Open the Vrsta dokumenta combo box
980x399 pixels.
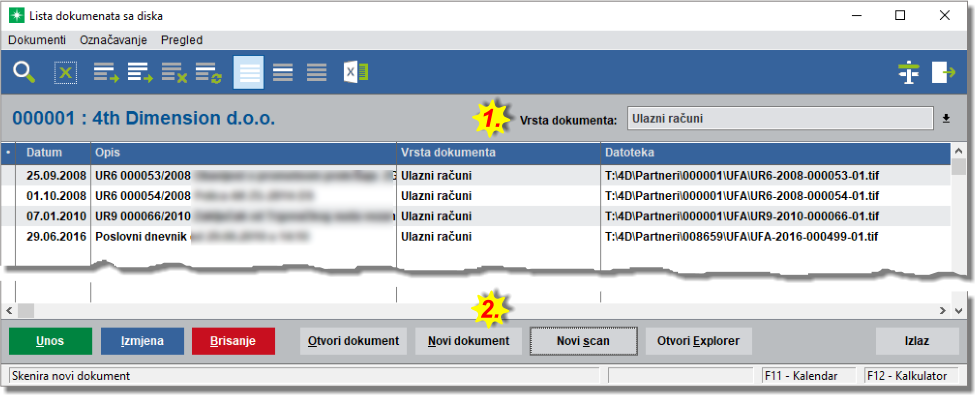pyautogui.click(x=780, y=118)
